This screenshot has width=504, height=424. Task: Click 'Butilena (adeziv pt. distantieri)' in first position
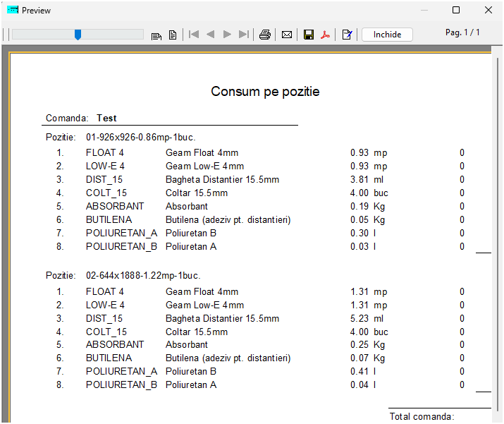(228, 219)
